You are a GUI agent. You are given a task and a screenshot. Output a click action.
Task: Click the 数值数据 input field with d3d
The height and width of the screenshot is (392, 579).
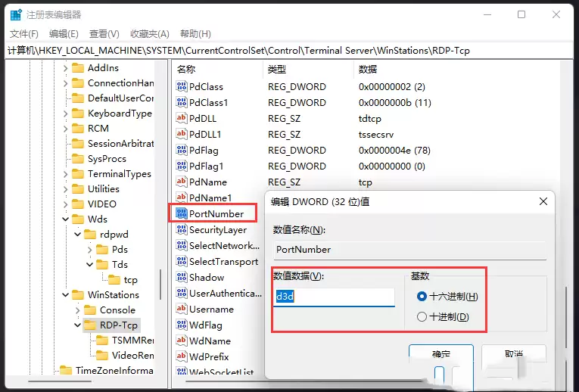pyautogui.click(x=334, y=297)
